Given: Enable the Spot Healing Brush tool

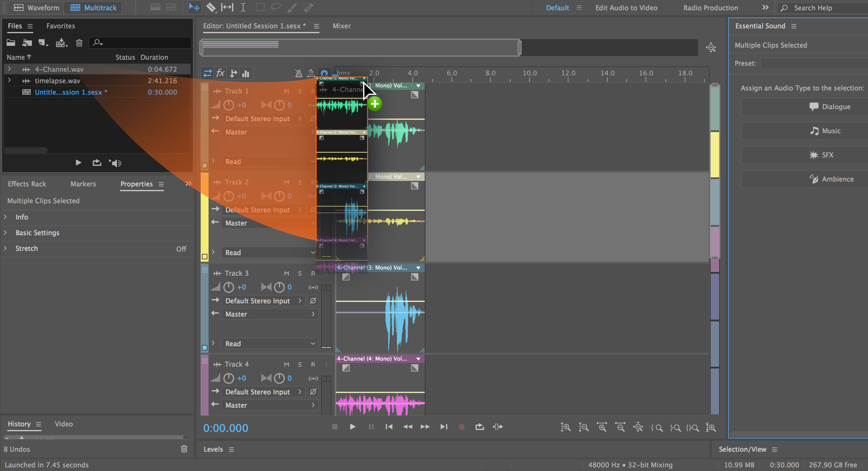Looking at the screenshot, I should tap(308, 7).
